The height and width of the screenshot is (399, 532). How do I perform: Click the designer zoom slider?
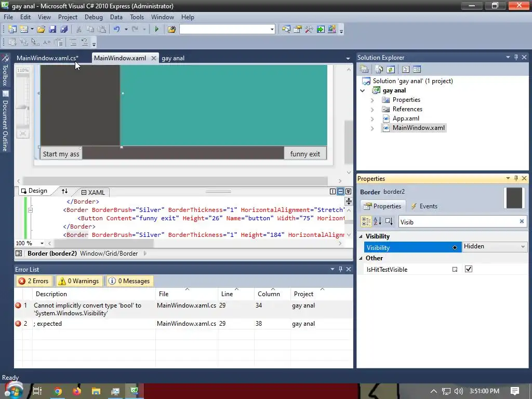click(x=23, y=107)
